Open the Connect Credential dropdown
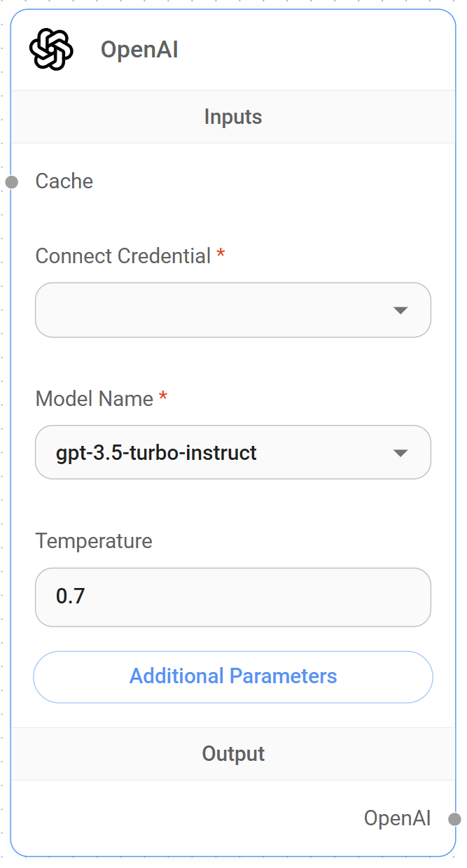 [233, 310]
